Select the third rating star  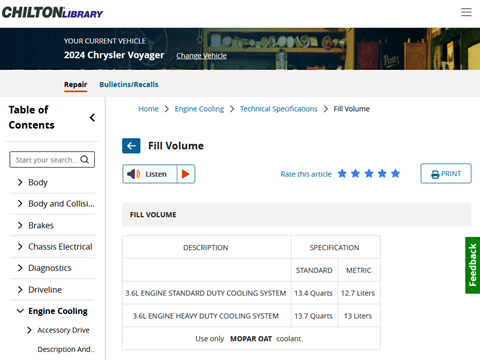tap(369, 174)
